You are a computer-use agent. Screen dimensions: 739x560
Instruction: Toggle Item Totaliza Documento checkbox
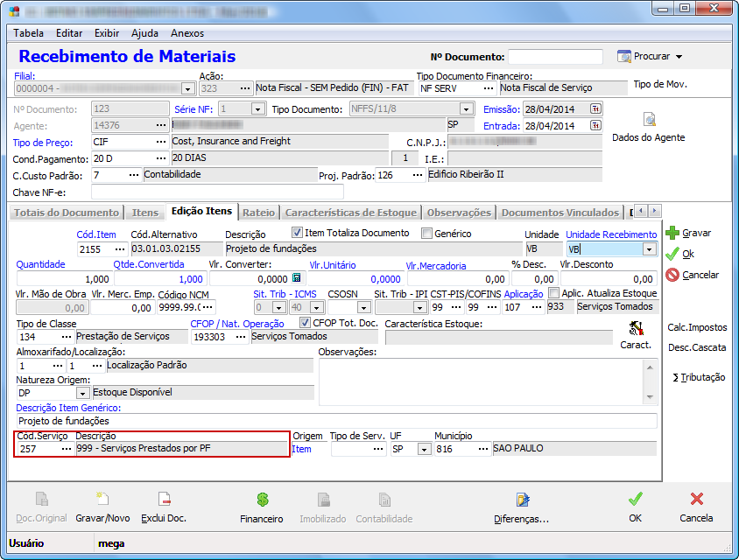tap(297, 233)
